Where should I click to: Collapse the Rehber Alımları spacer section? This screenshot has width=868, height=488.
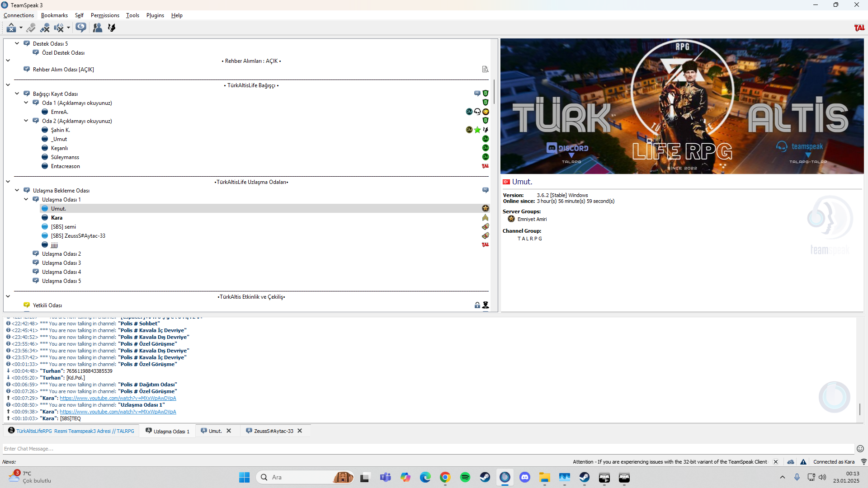(8, 60)
